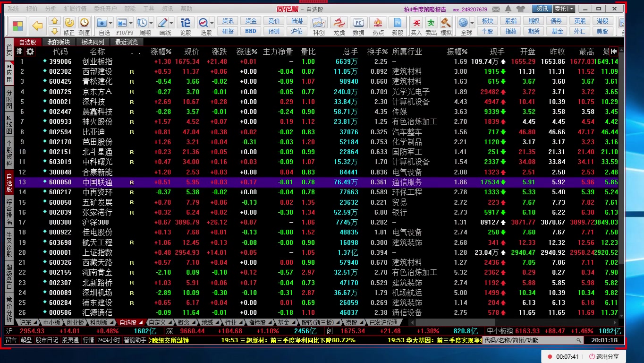This screenshot has height=363, width=644.
Task: Open the K线图 side tab
Action: [9, 125]
